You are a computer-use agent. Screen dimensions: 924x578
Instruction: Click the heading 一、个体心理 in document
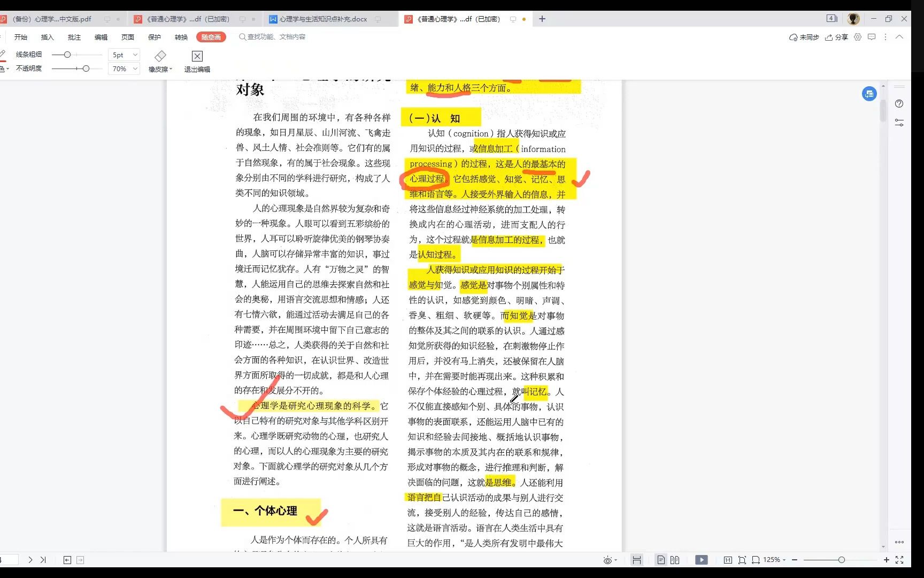(x=265, y=511)
